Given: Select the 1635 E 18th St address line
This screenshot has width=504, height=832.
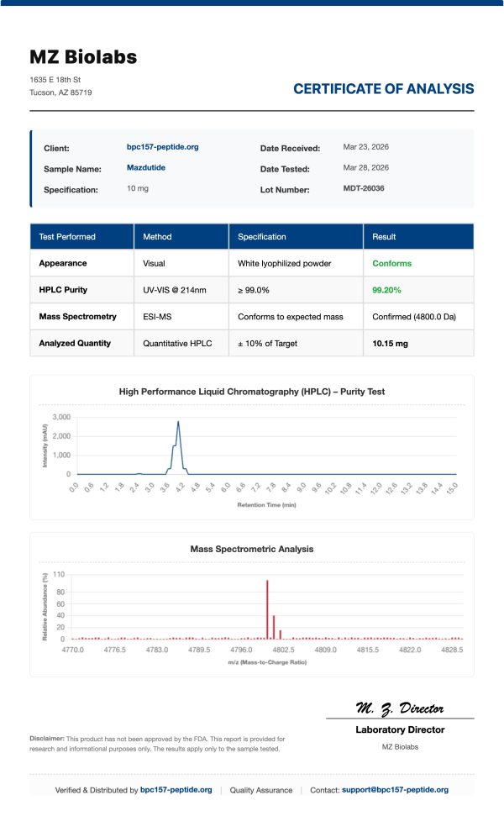Looking at the screenshot, I should click(55, 80).
